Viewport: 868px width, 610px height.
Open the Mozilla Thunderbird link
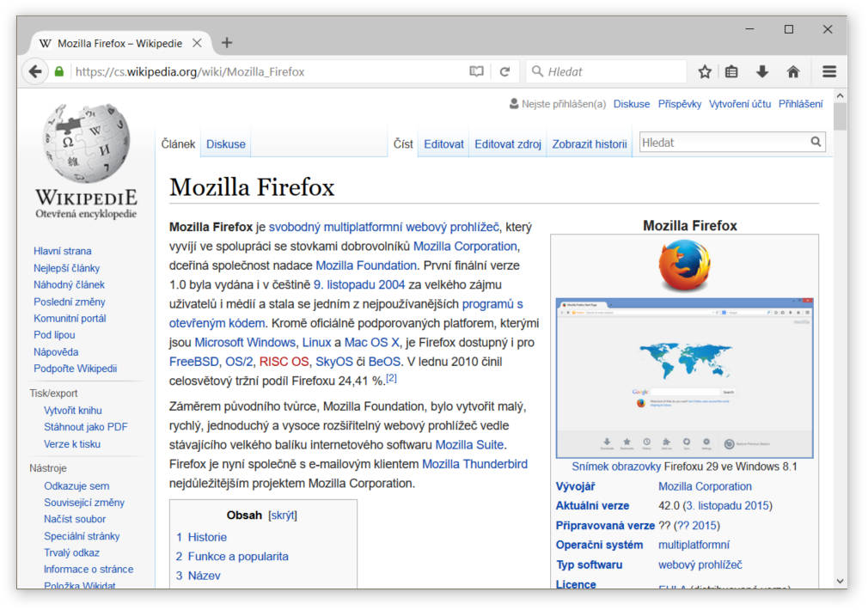point(474,464)
